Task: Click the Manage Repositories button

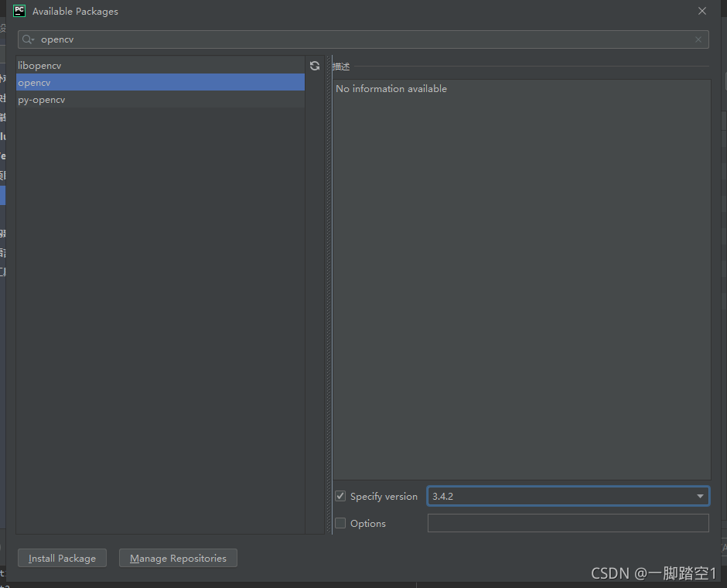Action: (x=178, y=558)
